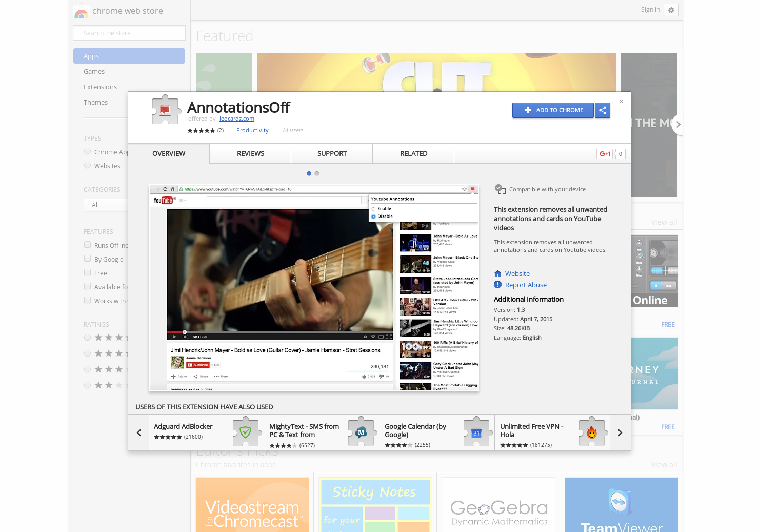
Task: Select the Websites type radio button
Action: (87, 165)
